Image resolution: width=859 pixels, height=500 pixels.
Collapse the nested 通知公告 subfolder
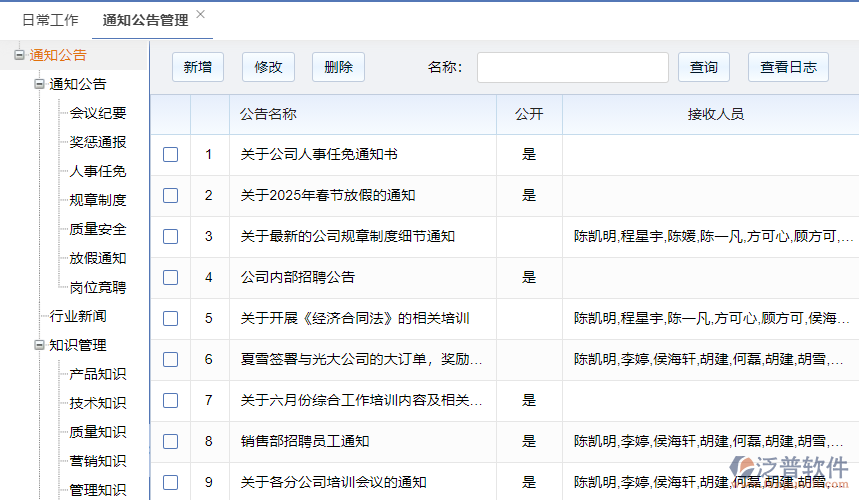[x=39, y=85]
